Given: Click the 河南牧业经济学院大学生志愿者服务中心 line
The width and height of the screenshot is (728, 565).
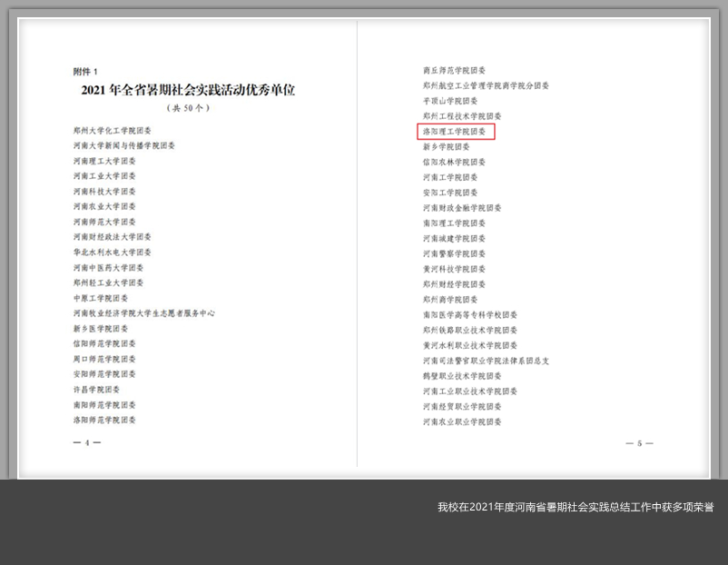Looking at the screenshot, I should (x=144, y=313).
